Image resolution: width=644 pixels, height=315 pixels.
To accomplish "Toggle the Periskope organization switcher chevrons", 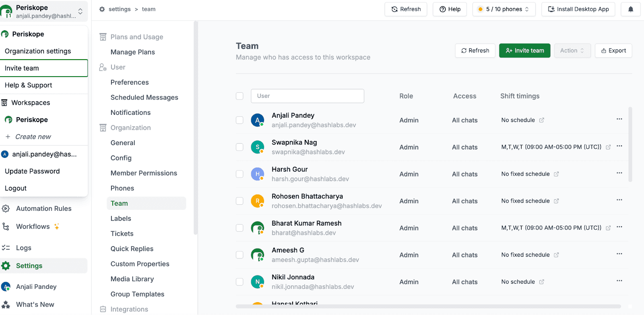I will 80,11.
